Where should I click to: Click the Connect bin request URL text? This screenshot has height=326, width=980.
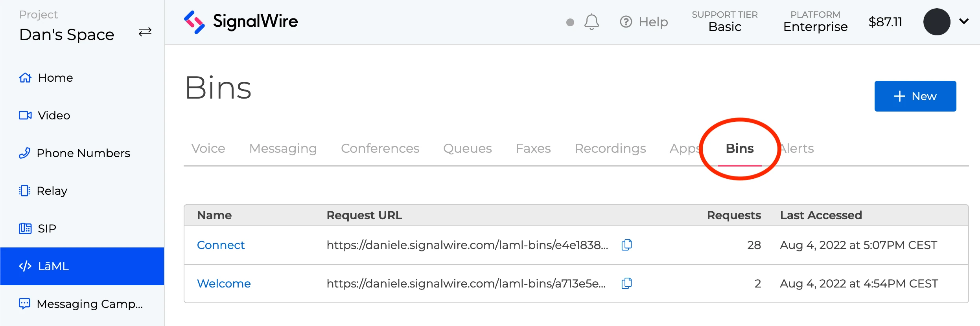click(467, 245)
